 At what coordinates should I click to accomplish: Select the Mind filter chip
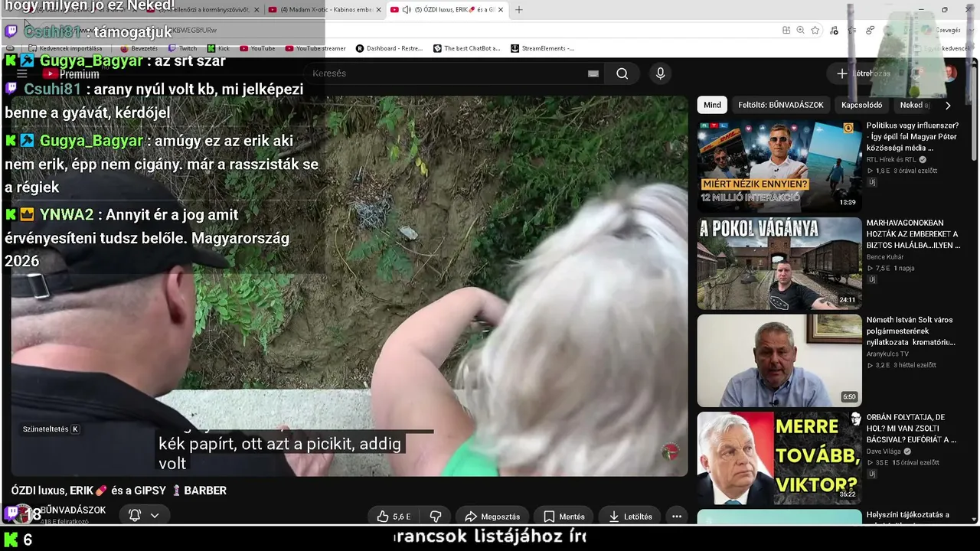click(712, 105)
